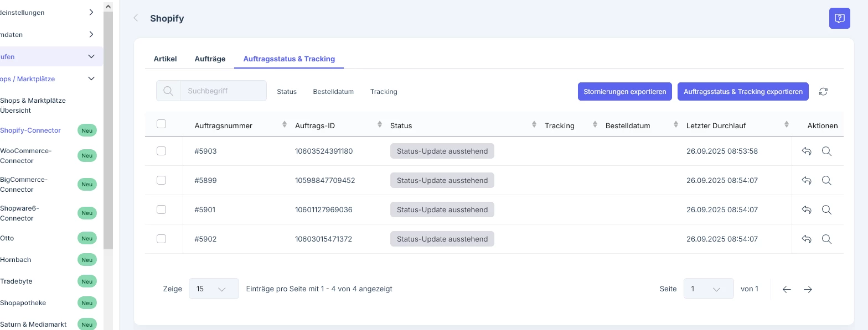Click the Neu badge beside Hornbach
This screenshot has height=330, width=868.
tap(87, 260)
